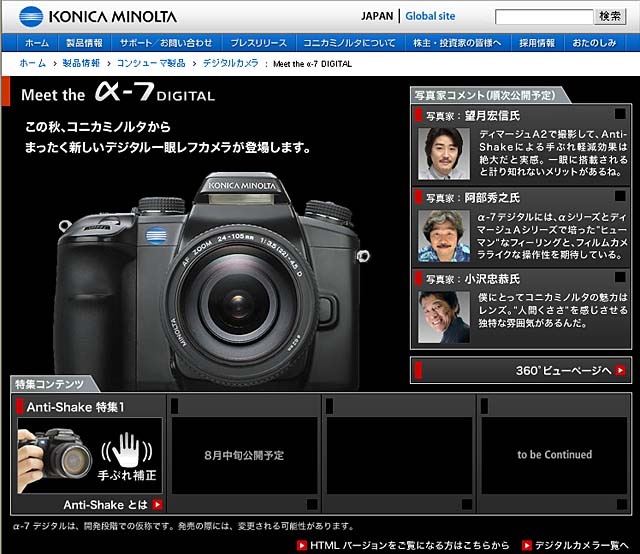Click the to be Continued panel
Screen dimensions: 640x554
(554, 455)
